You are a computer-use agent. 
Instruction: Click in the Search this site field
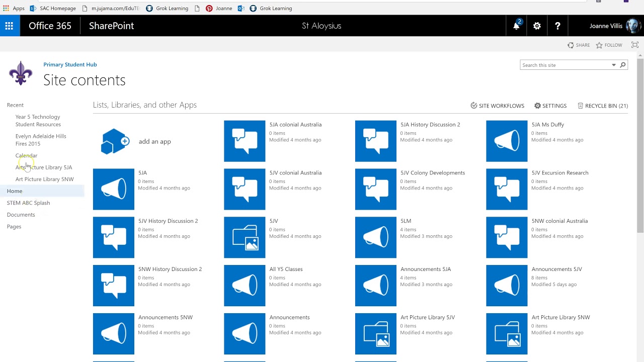click(565, 65)
